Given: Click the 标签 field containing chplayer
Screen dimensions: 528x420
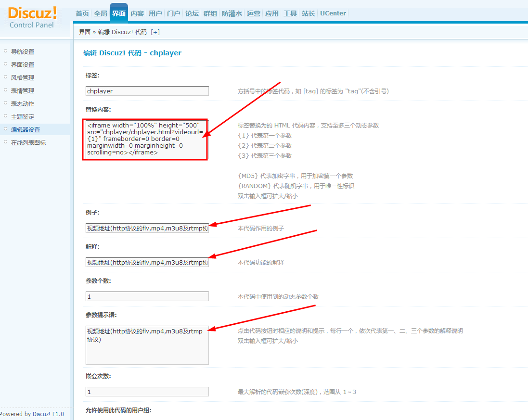Looking at the screenshot, I should coord(147,91).
